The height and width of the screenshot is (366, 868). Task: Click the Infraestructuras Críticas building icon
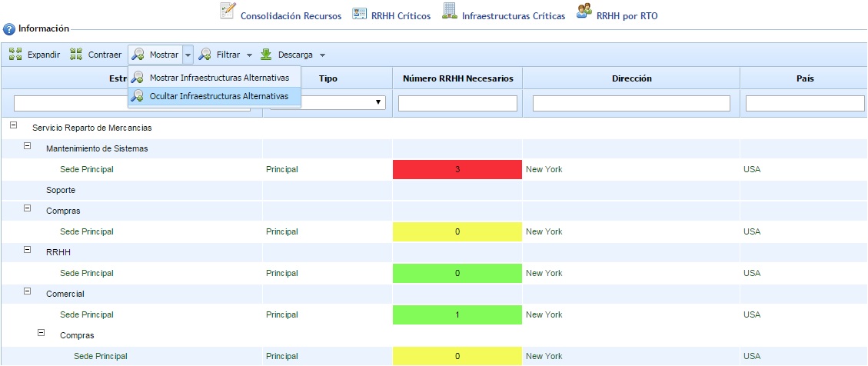click(450, 11)
